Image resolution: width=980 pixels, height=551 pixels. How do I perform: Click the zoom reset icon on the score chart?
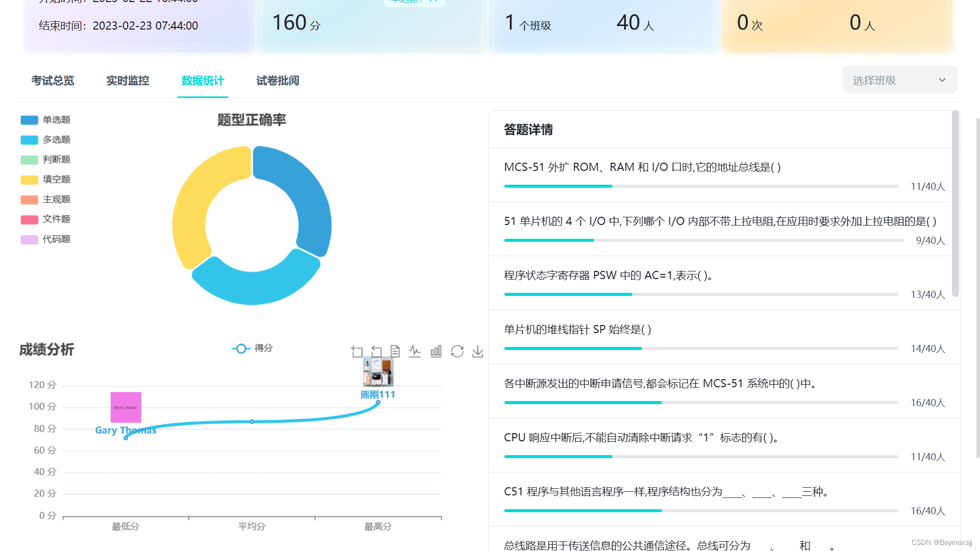(376, 351)
